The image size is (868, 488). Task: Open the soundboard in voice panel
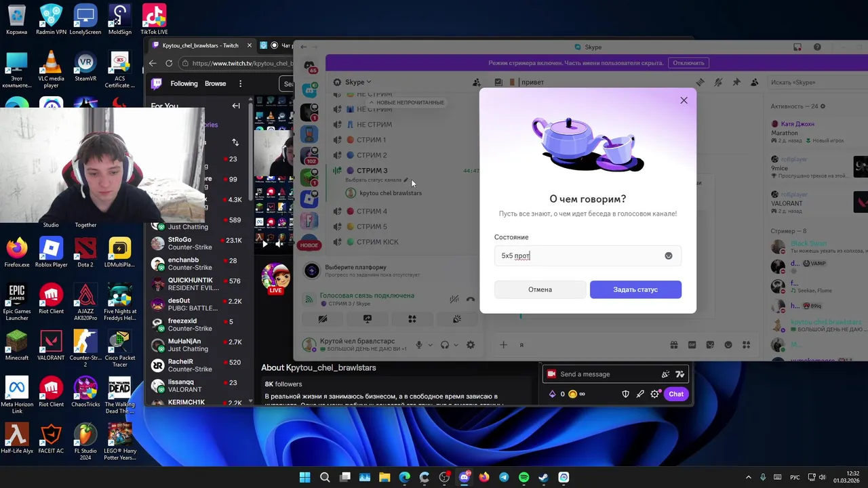pos(456,319)
